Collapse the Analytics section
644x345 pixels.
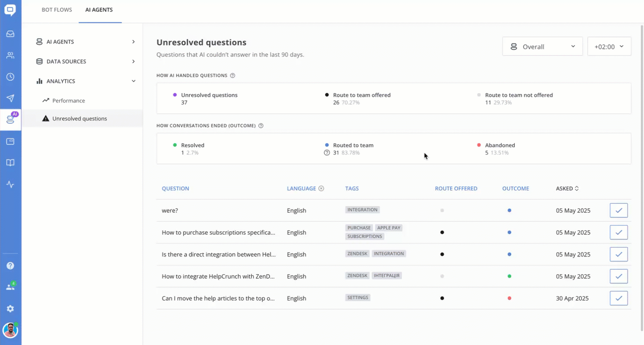tap(133, 81)
